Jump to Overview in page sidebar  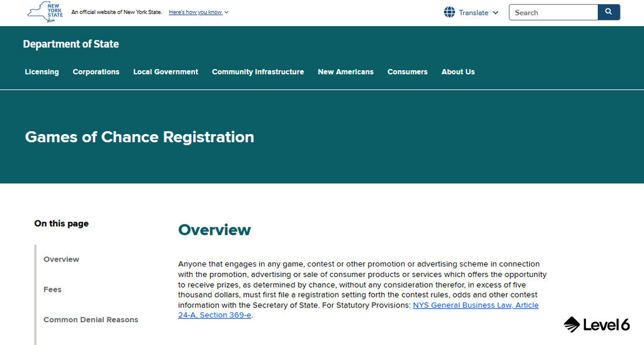[x=61, y=259]
